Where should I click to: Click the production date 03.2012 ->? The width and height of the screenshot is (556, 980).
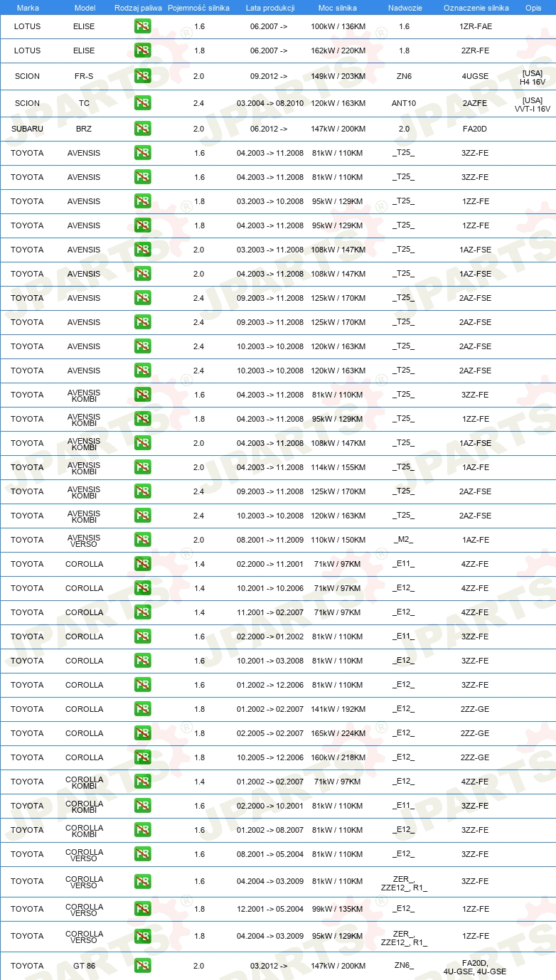[x=269, y=966]
